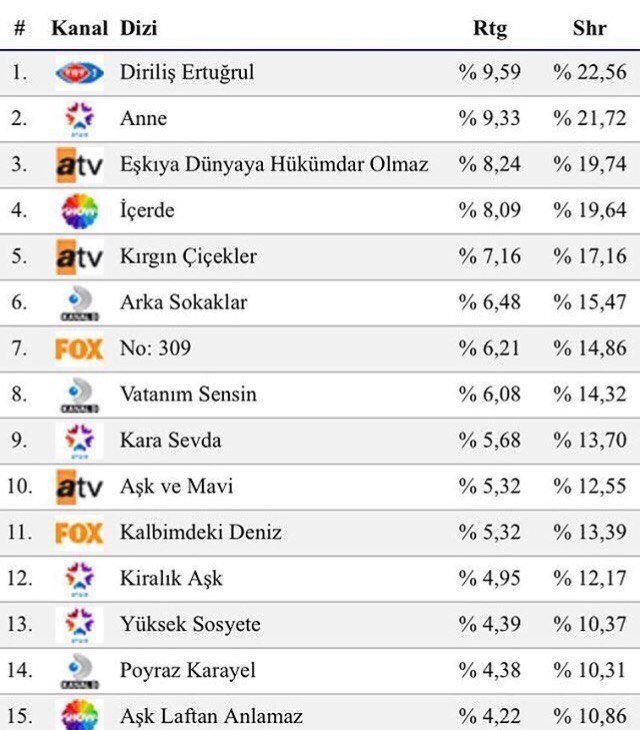Select the atv logo beside Eşkıya Dünyaya Hükümdar Olmaz
Screen dimensions: 640x730
[79, 164]
